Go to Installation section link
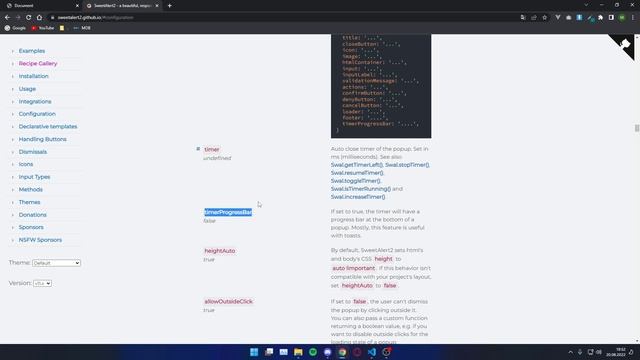 pos(33,76)
